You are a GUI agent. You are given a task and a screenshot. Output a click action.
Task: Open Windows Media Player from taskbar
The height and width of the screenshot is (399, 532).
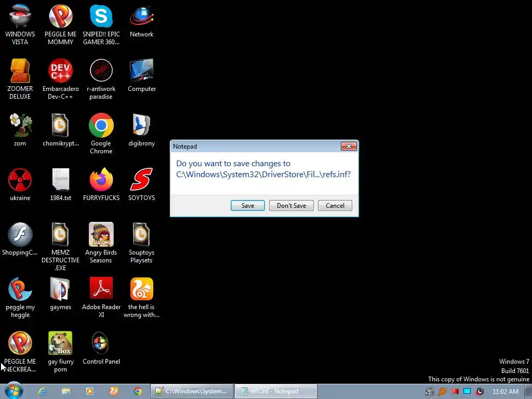(x=90, y=391)
